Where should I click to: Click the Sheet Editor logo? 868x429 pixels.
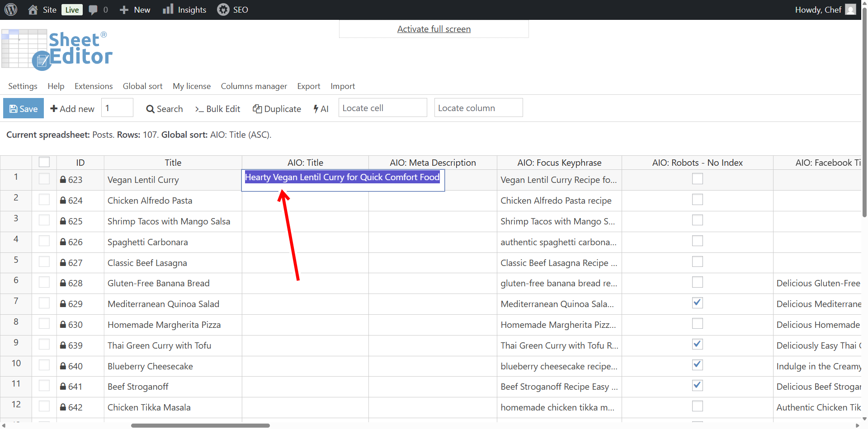(57, 50)
